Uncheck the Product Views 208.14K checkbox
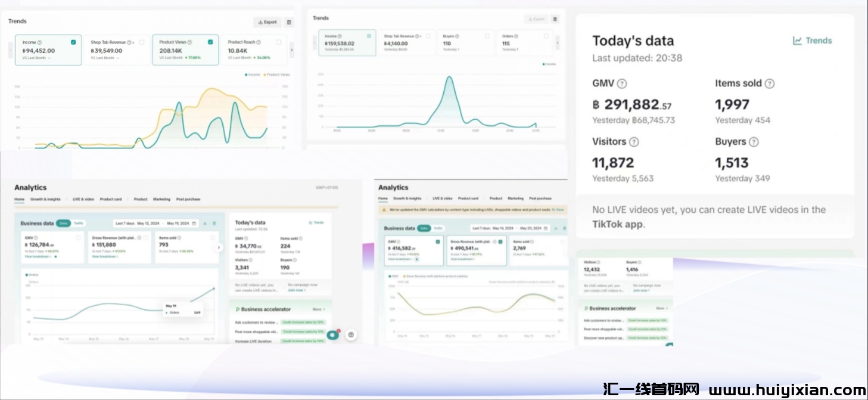 tap(210, 42)
